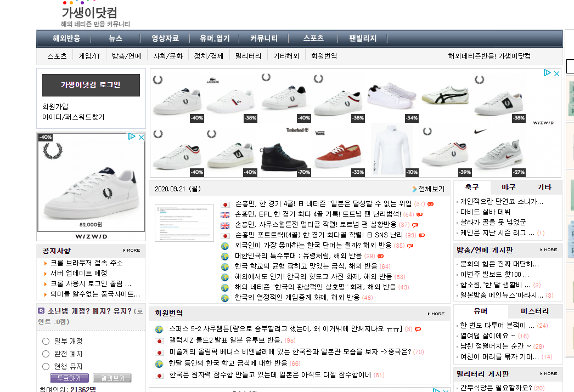This screenshot has width=574, height=392.
Task: Open 아이디/패스워드찾기 link
Action: (x=73, y=117)
